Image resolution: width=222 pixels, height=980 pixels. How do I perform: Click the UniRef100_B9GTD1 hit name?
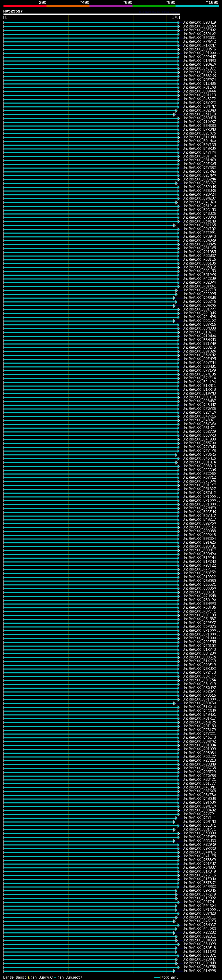point(199,546)
